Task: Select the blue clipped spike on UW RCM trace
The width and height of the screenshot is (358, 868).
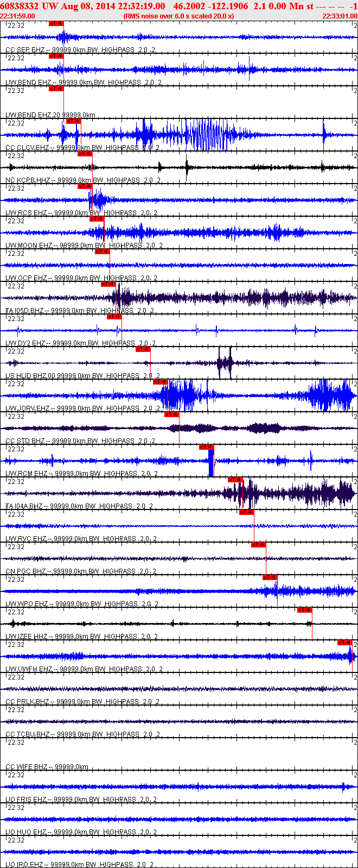Action: 211,463
